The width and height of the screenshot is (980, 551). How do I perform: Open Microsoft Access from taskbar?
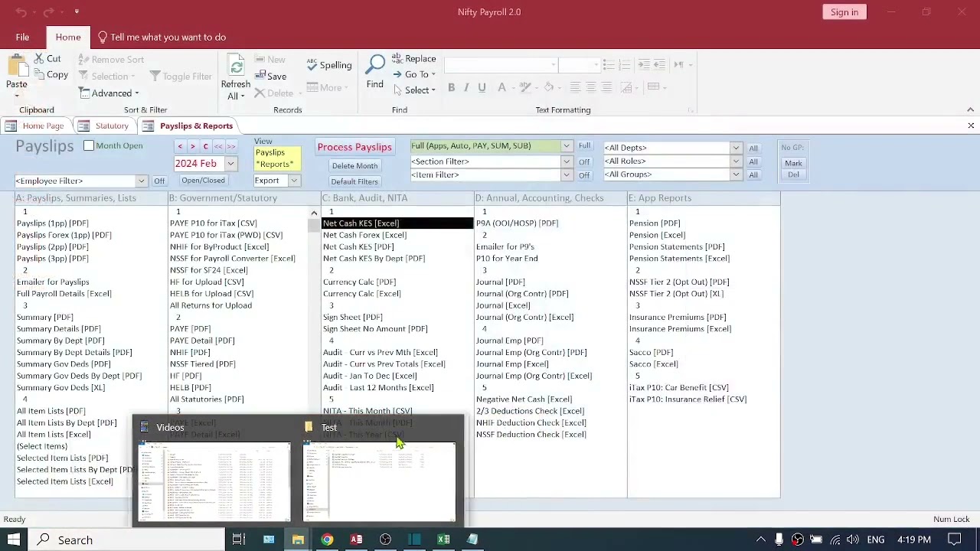click(x=356, y=540)
